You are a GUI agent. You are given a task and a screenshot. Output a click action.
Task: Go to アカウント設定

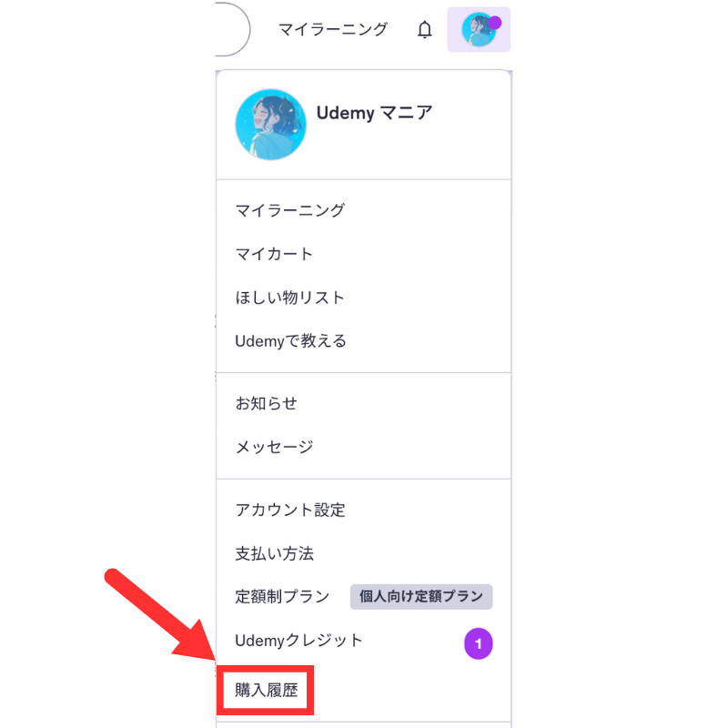tap(290, 510)
